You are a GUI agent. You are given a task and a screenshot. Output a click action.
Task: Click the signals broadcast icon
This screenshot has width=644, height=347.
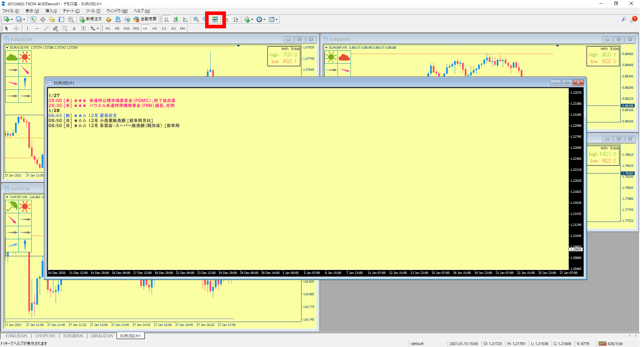127,19
